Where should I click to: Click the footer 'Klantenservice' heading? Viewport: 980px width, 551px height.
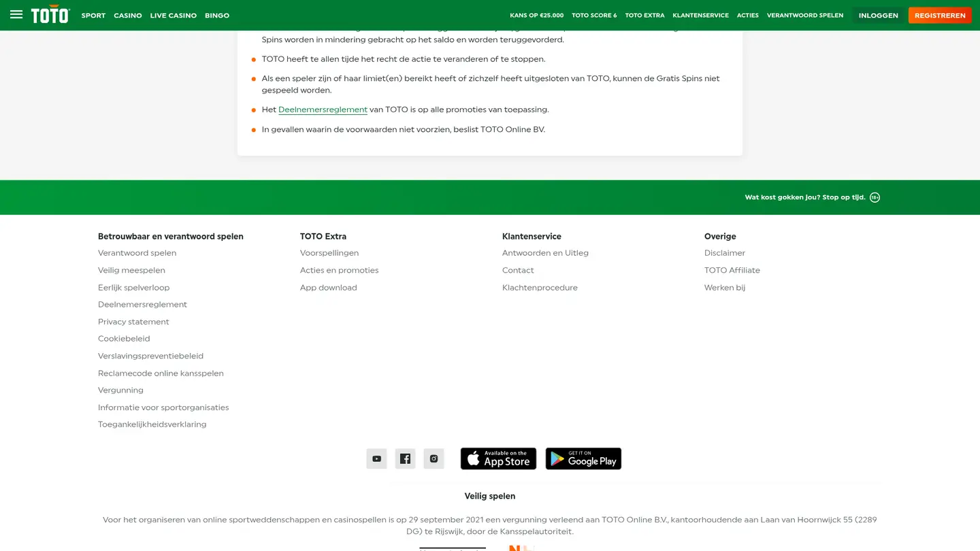pyautogui.click(x=532, y=237)
